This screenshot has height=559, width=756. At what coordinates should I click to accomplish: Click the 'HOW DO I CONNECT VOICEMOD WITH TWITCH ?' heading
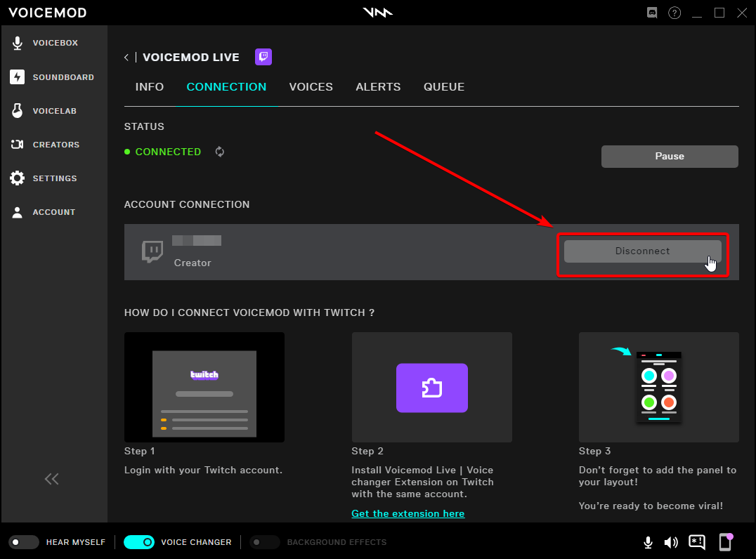[249, 313]
